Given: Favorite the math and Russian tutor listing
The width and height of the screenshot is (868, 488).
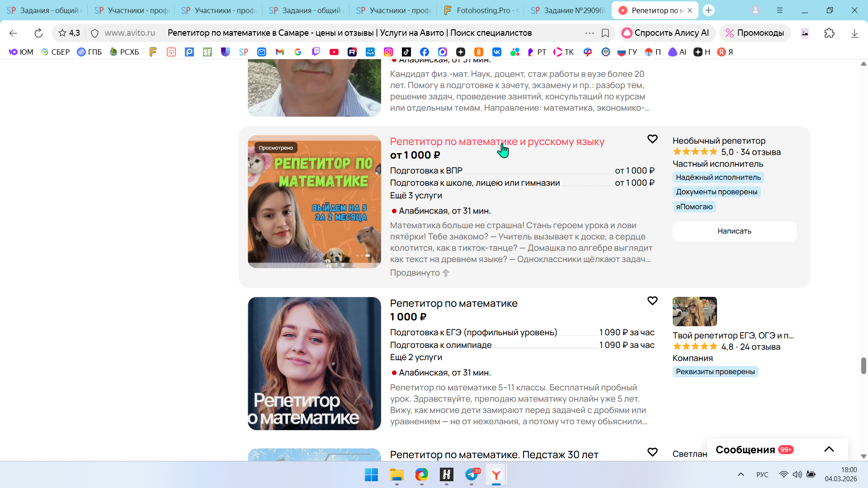Looking at the screenshot, I should (652, 139).
